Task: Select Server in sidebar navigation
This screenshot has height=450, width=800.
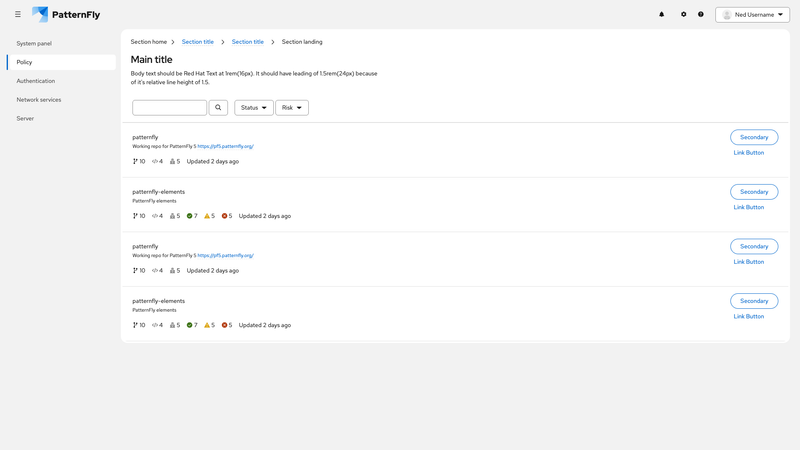Action: 25,118
